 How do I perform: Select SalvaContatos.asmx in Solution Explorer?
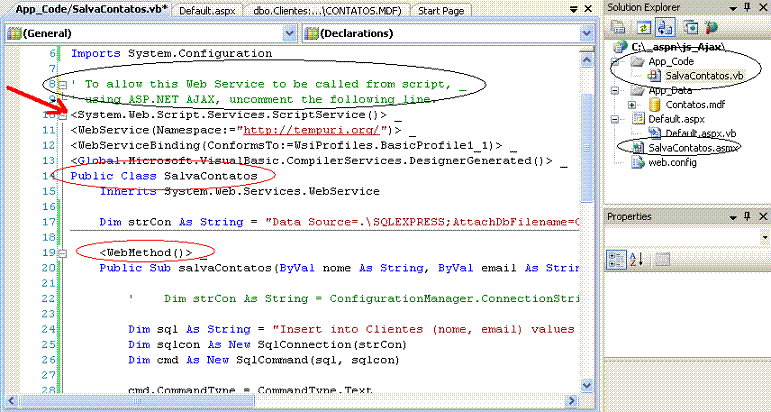[x=693, y=147]
